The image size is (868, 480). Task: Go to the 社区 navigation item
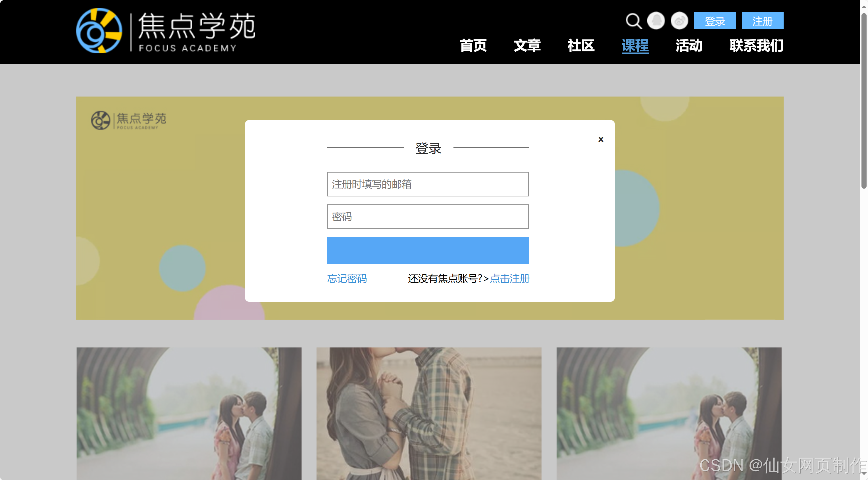pos(581,45)
